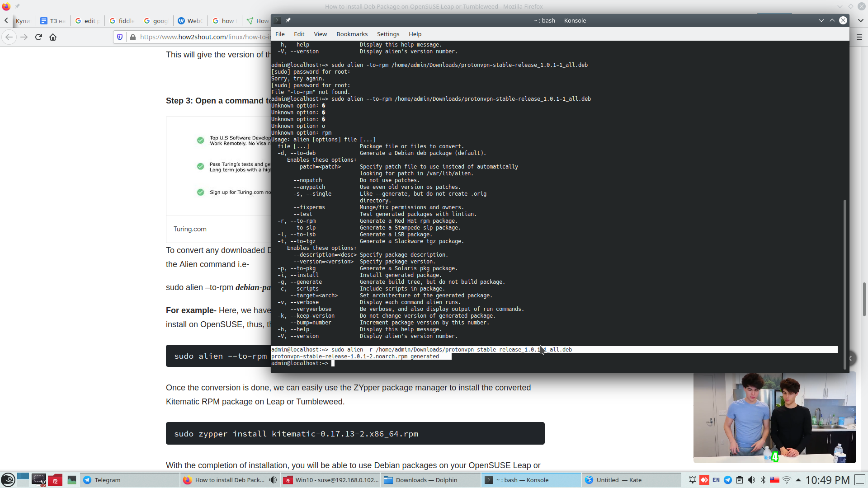Mute Firefox audio from taskbar entry

tap(273, 480)
